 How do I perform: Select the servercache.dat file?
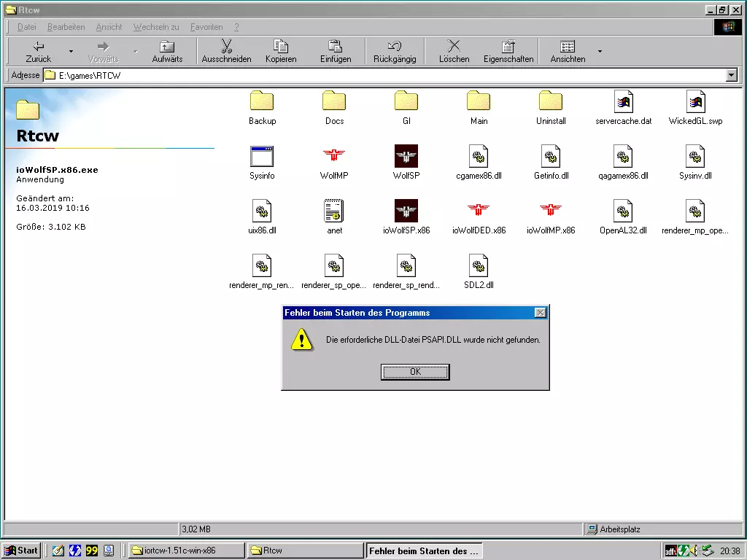tap(623, 108)
